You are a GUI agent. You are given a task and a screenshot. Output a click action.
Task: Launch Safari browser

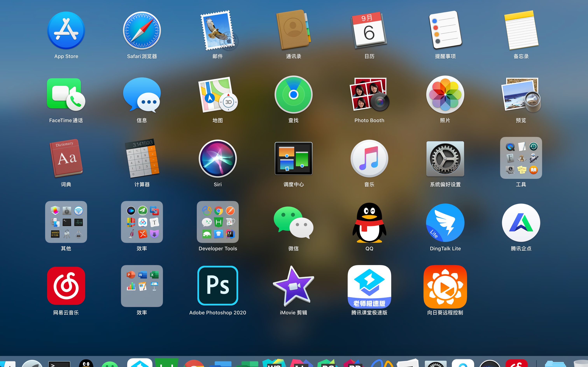click(x=142, y=30)
